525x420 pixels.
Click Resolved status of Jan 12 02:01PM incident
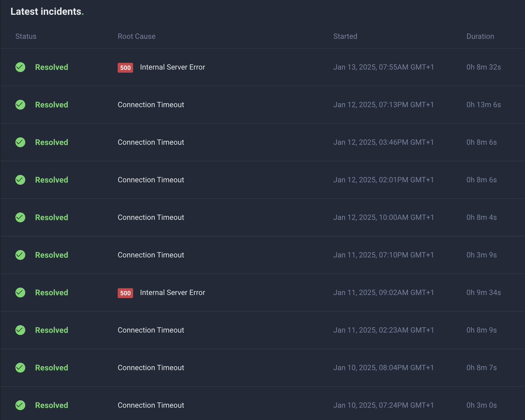[x=52, y=180]
